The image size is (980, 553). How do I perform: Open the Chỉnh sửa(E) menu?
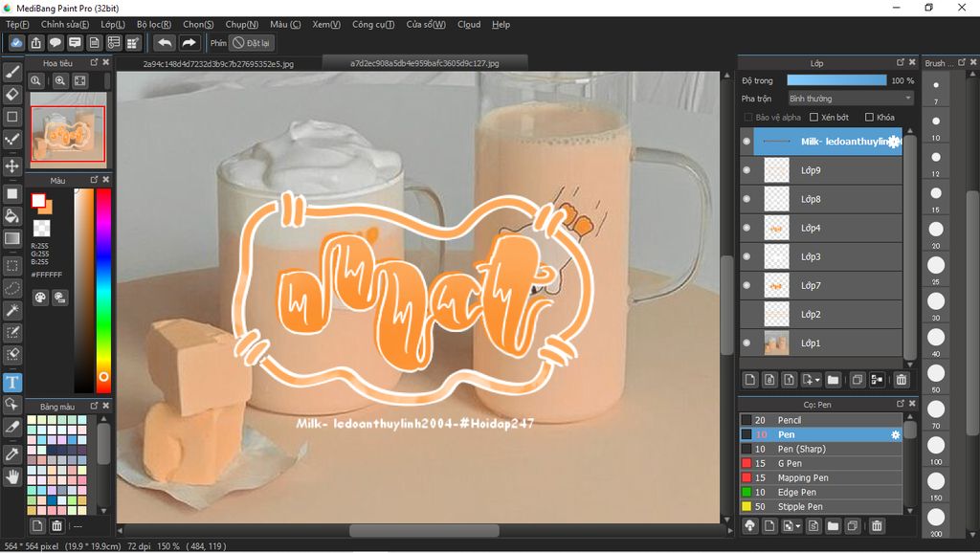pyautogui.click(x=65, y=24)
